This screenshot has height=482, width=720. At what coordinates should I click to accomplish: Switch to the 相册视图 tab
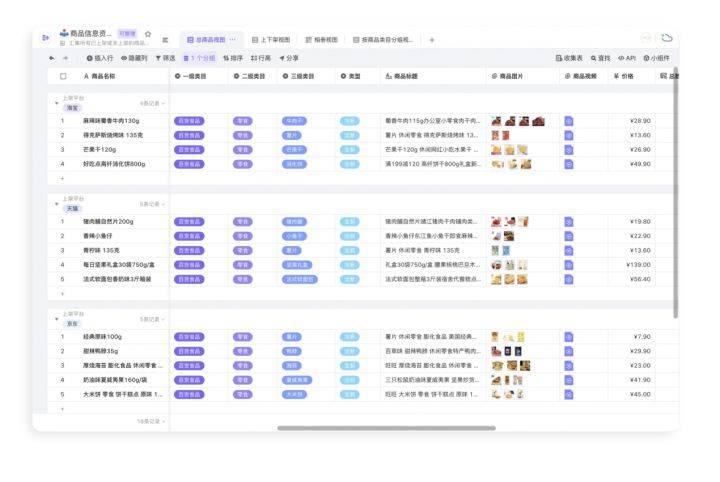coord(321,40)
